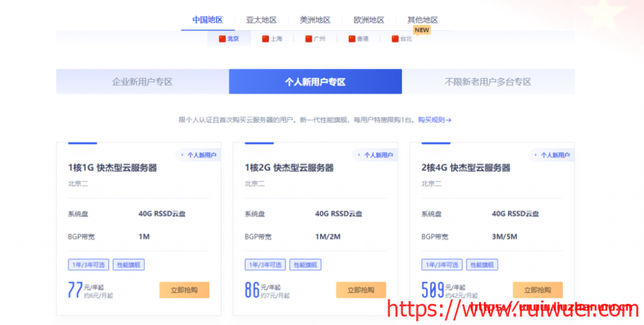Open the 亚太地区 region tab
The width and height of the screenshot is (644, 325).
pos(261,20)
